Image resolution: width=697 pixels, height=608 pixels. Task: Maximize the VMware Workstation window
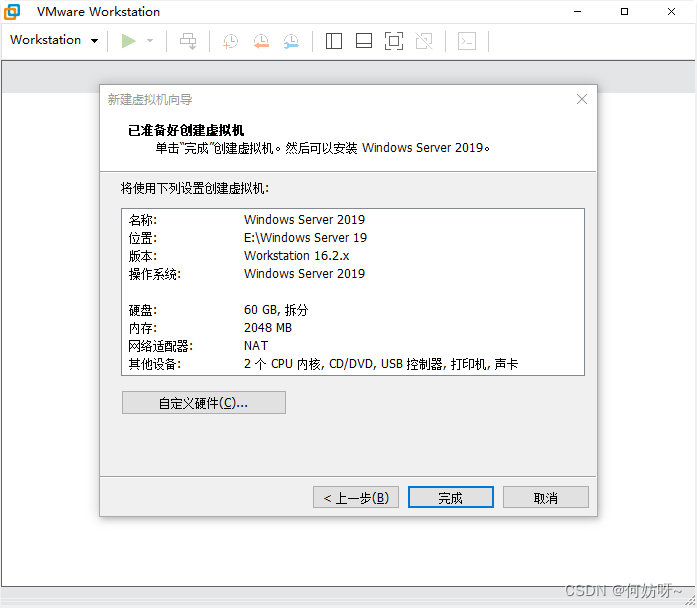coord(625,12)
